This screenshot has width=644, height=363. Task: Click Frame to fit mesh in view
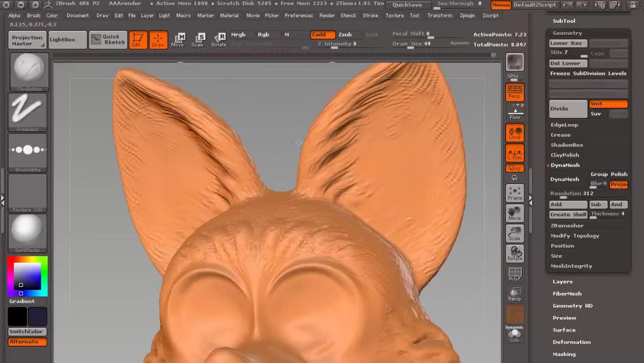(515, 193)
